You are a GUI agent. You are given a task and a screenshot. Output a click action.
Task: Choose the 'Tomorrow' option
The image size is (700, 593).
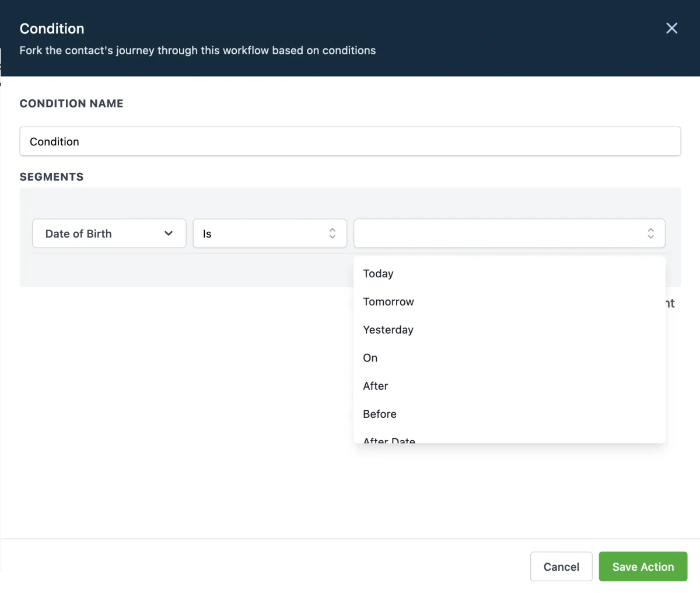(388, 302)
